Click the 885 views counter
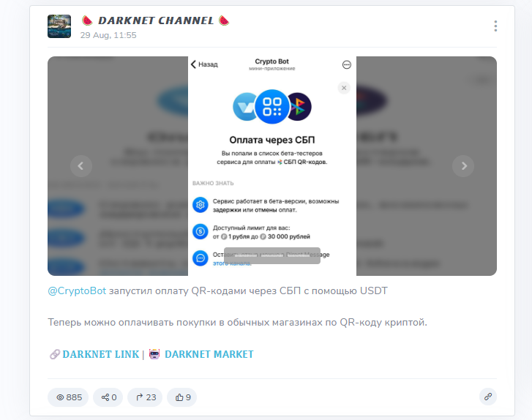This screenshot has height=420, width=532. [68, 397]
